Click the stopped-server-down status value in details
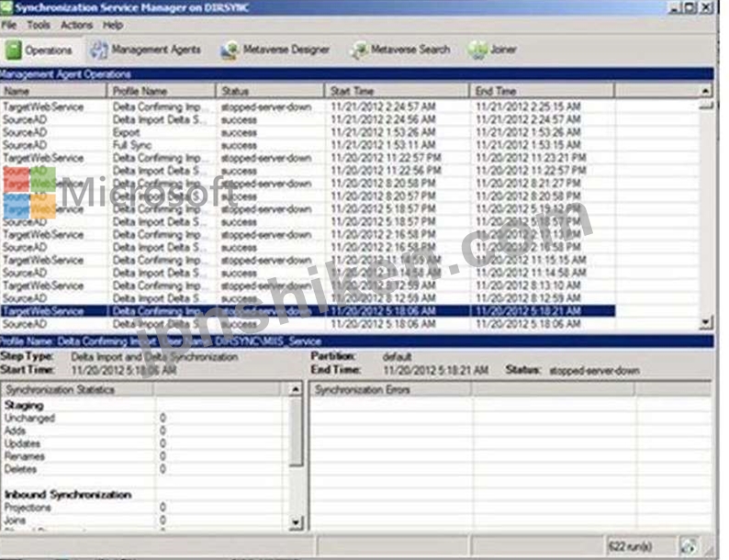This screenshot has width=729, height=560. point(595,371)
